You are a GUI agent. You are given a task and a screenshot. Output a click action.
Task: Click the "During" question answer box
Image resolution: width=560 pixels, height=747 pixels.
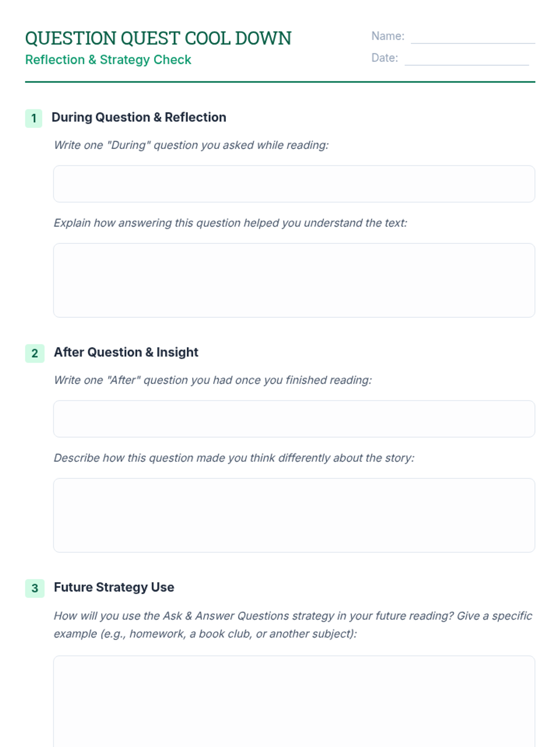[x=294, y=184]
